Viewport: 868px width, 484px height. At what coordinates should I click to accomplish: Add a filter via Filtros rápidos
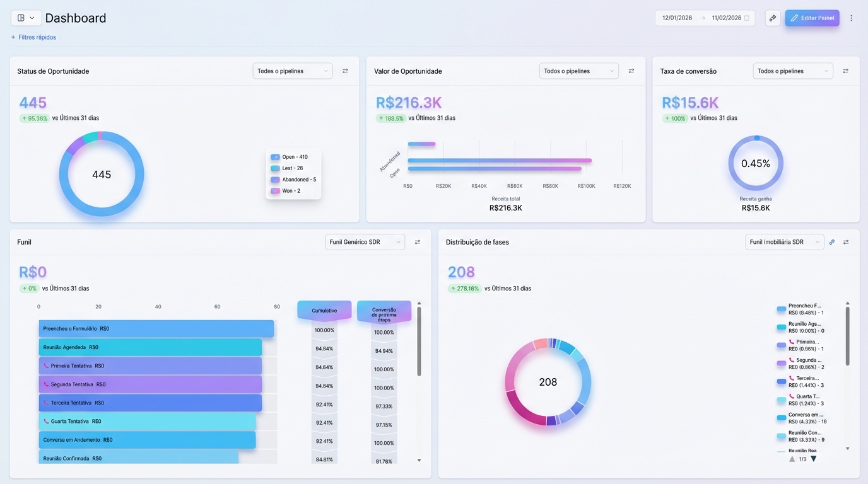coord(33,37)
